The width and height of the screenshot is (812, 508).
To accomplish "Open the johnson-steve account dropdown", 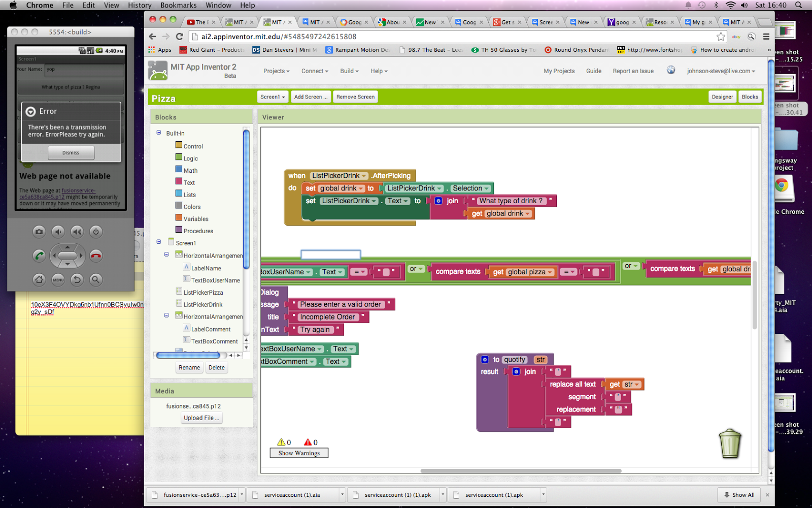I will click(x=721, y=71).
